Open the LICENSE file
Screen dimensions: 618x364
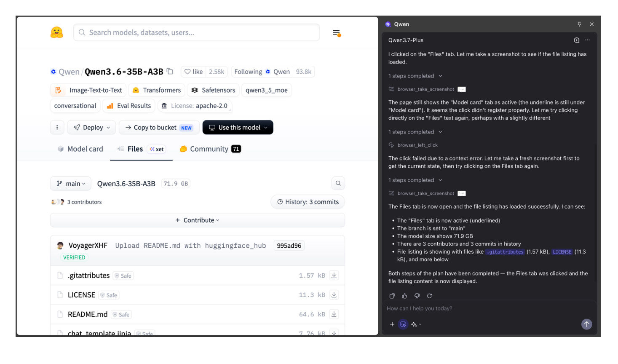[82, 295]
